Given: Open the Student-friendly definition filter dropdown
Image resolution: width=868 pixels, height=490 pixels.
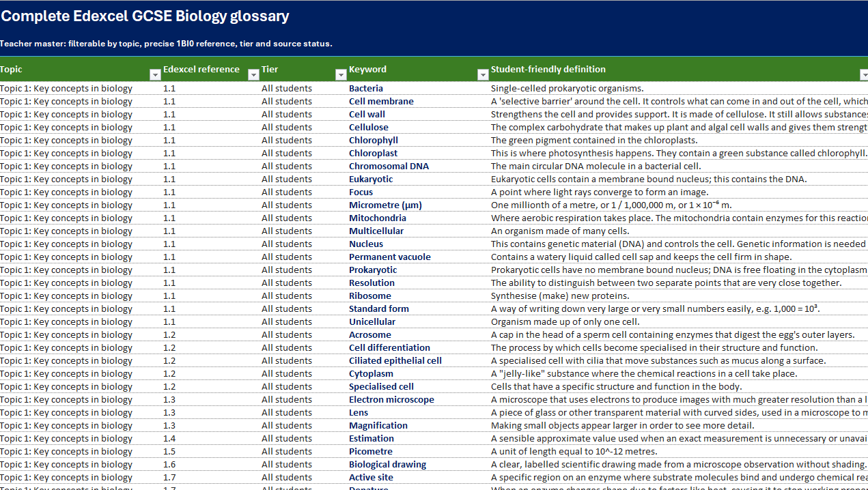Looking at the screenshot, I should tap(863, 74).
